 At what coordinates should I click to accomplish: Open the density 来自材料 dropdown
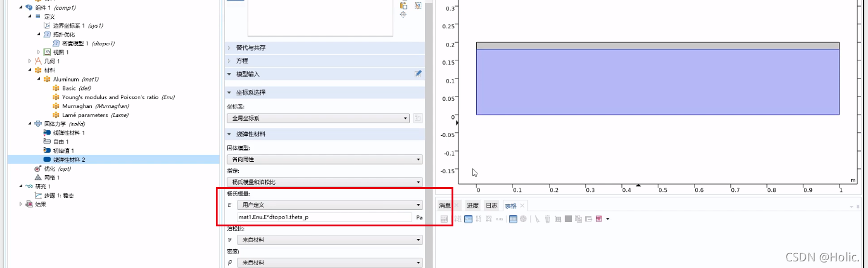[x=329, y=263]
